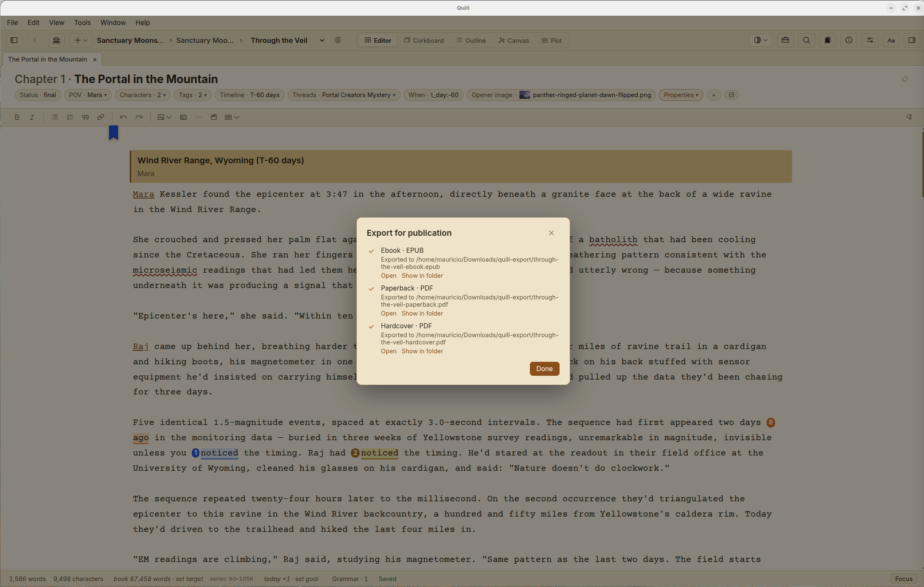Switch to the Canvas view

pyautogui.click(x=514, y=40)
